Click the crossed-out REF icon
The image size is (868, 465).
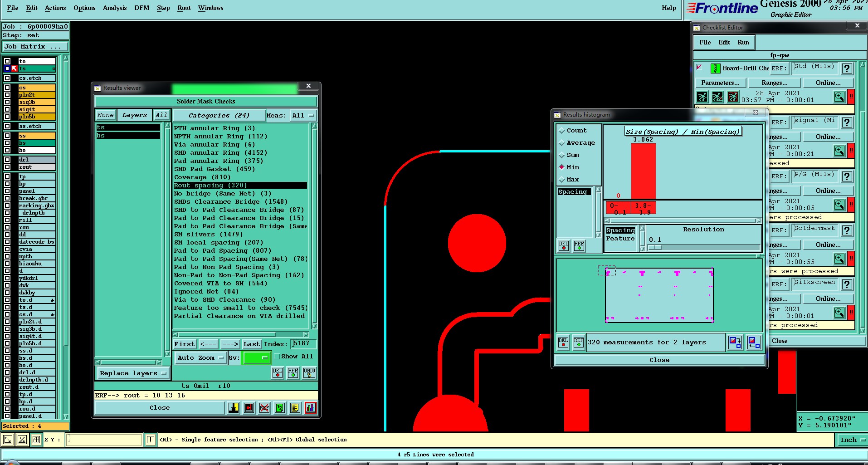[264, 408]
